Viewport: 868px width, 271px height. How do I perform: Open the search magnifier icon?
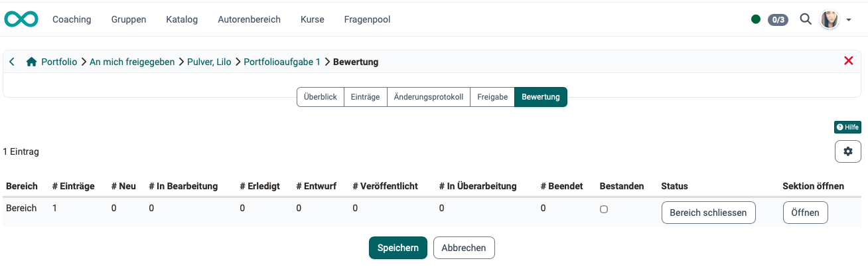click(x=806, y=19)
